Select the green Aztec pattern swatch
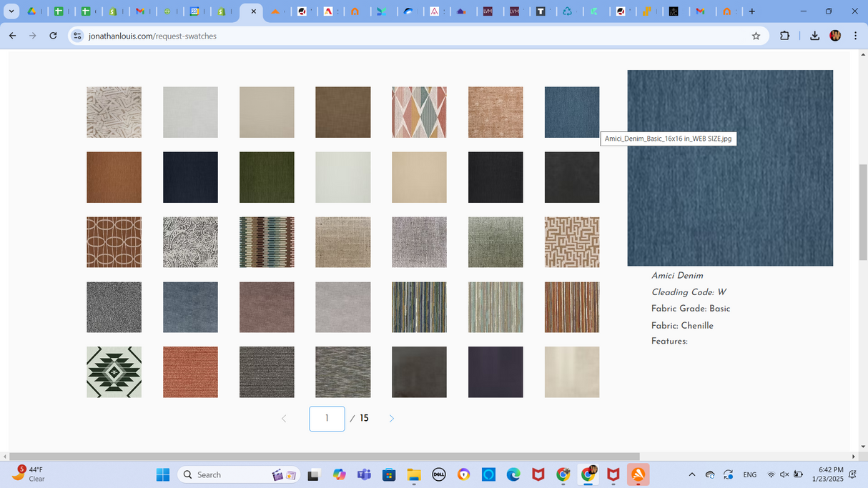 pos(114,372)
